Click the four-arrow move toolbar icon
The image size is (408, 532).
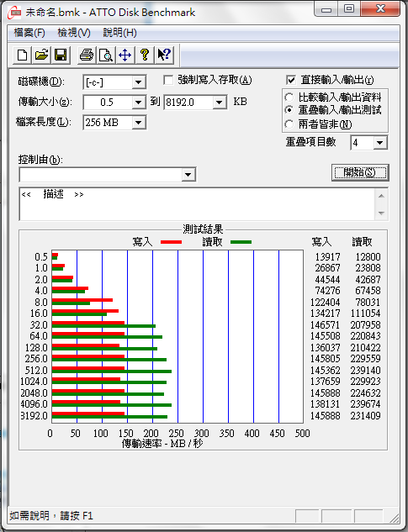[125, 55]
